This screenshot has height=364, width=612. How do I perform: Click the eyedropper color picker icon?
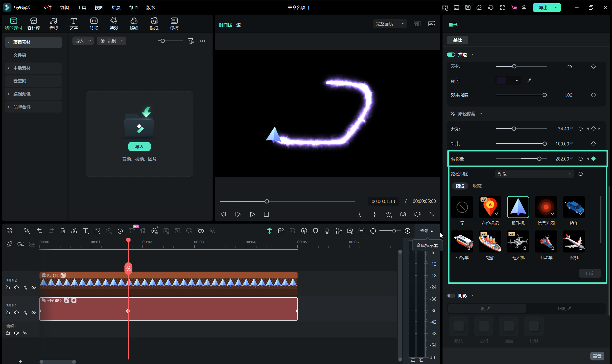[x=529, y=80]
